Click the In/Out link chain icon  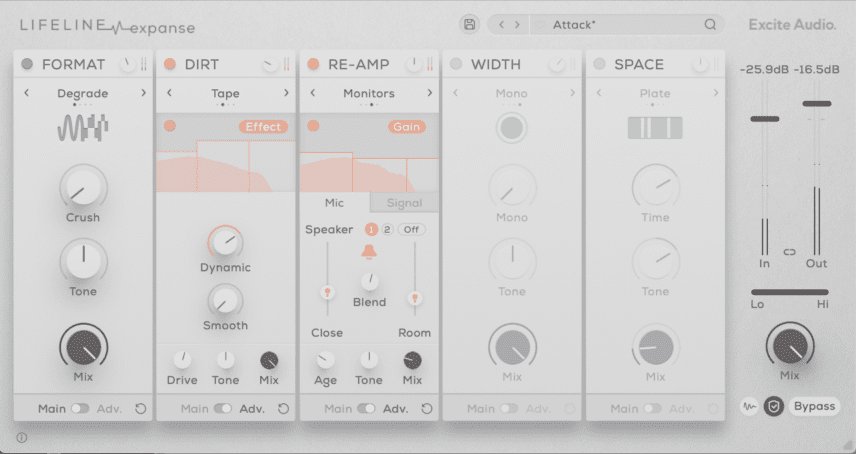point(790,252)
